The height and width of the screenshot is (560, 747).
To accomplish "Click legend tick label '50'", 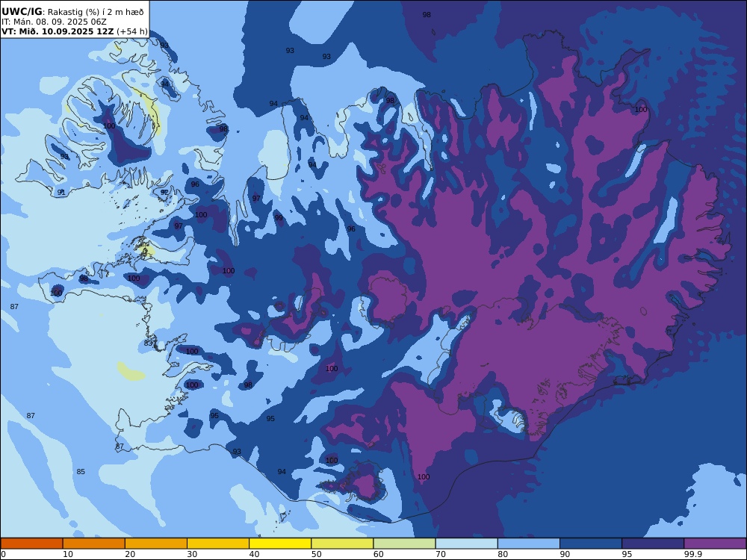I will (x=316, y=554).
